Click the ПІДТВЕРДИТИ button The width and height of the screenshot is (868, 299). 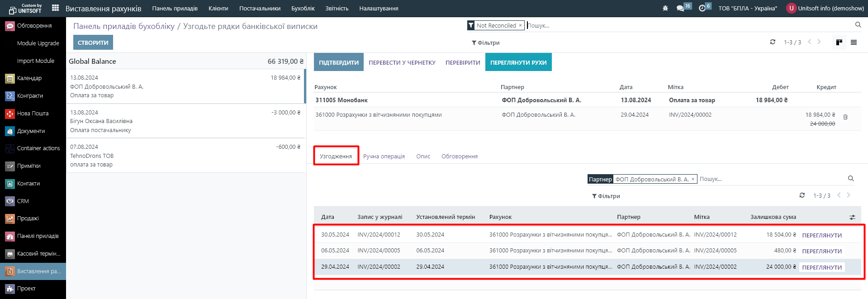click(338, 63)
